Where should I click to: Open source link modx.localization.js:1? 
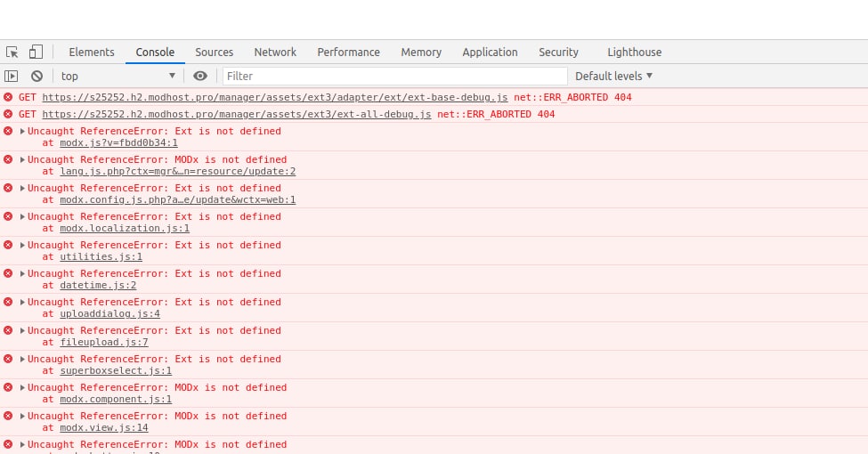pos(125,229)
